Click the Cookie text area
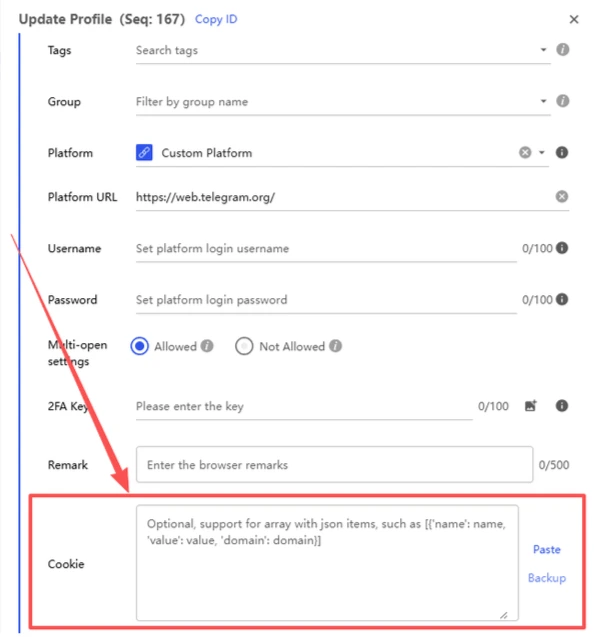The image size is (594, 637). pos(327,563)
